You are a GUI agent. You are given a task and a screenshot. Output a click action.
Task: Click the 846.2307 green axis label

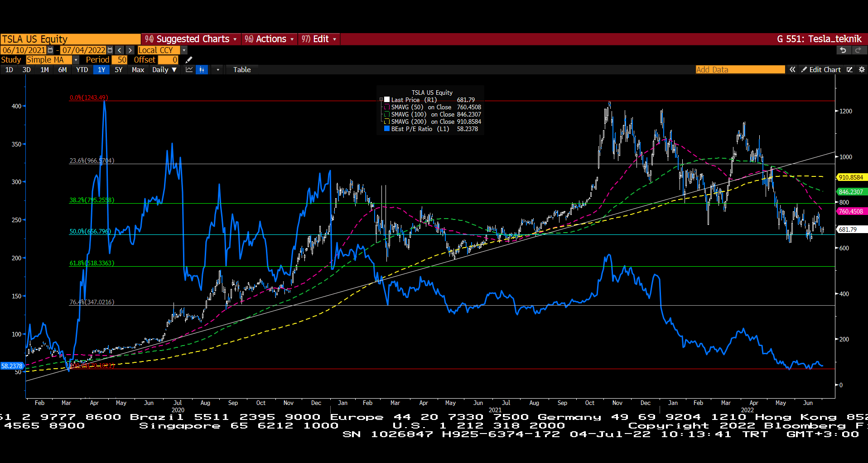[x=851, y=192]
